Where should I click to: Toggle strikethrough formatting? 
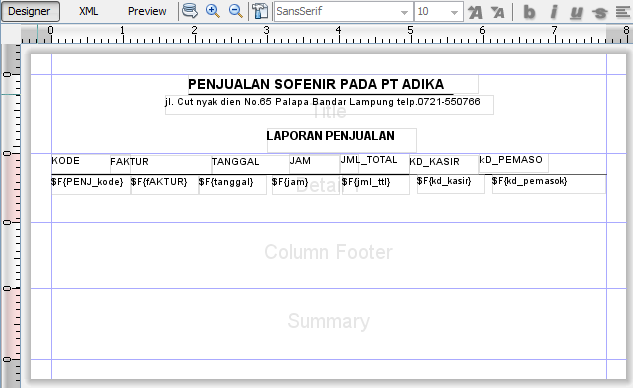(600, 12)
